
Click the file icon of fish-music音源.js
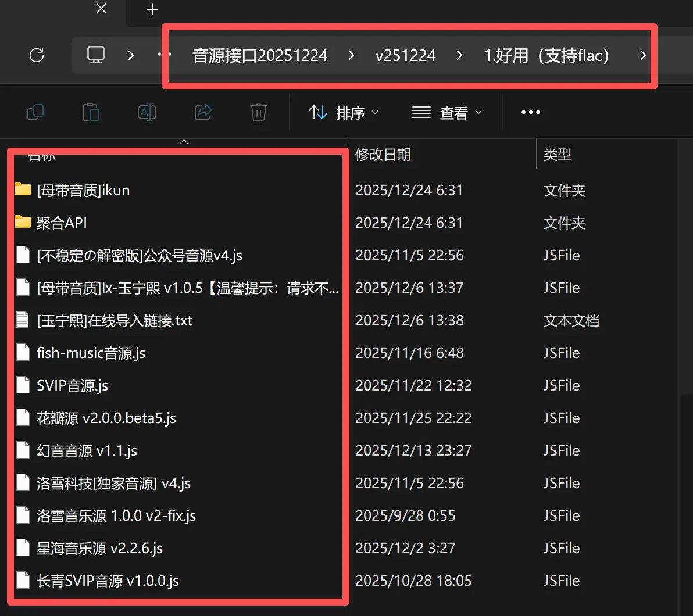pos(23,353)
